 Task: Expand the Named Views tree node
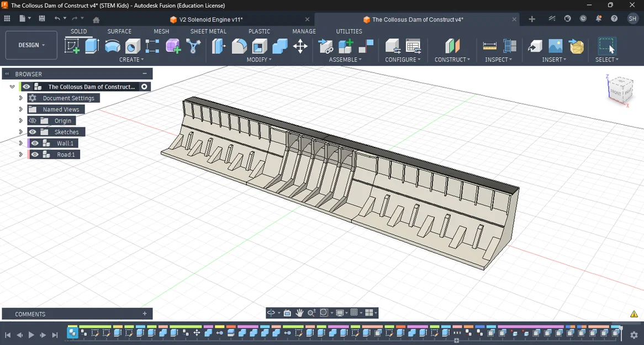pos(20,109)
